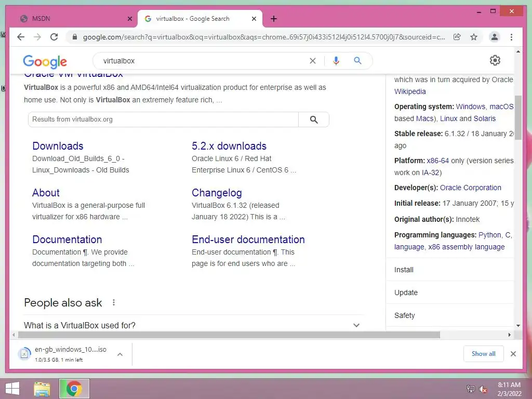Image resolution: width=532 pixels, height=399 pixels.
Task: Click the scroll right arrow
Action: coord(509,335)
